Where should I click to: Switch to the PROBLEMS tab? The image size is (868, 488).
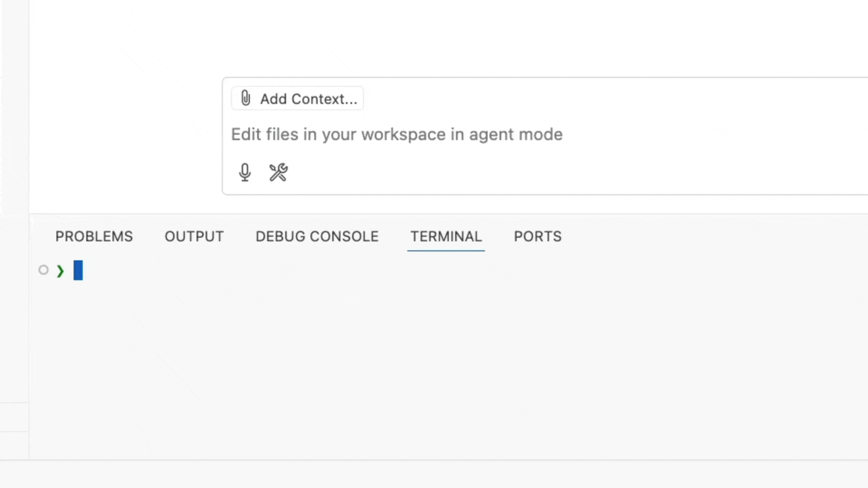[x=94, y=236]
